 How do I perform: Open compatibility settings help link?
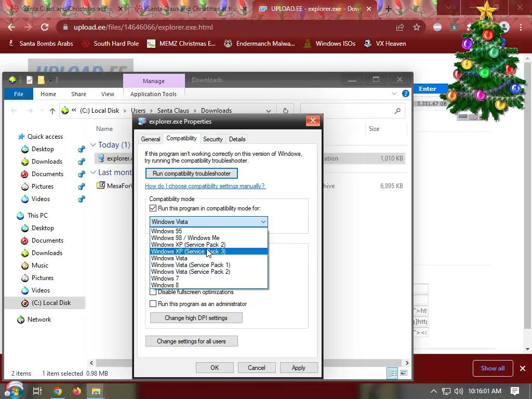tap(205, 186)
